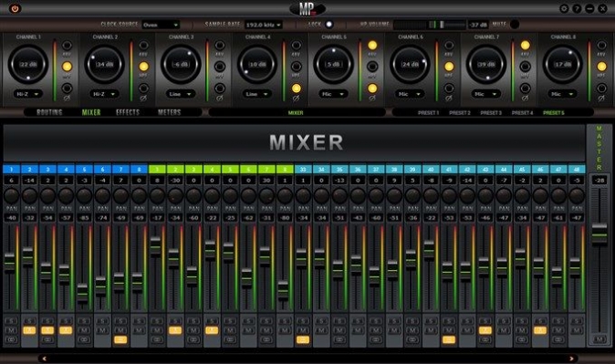The width and height of the screenshot is (615, 364).
Task: Open settings via the gear icon
Action: click(x=564, y=8)
